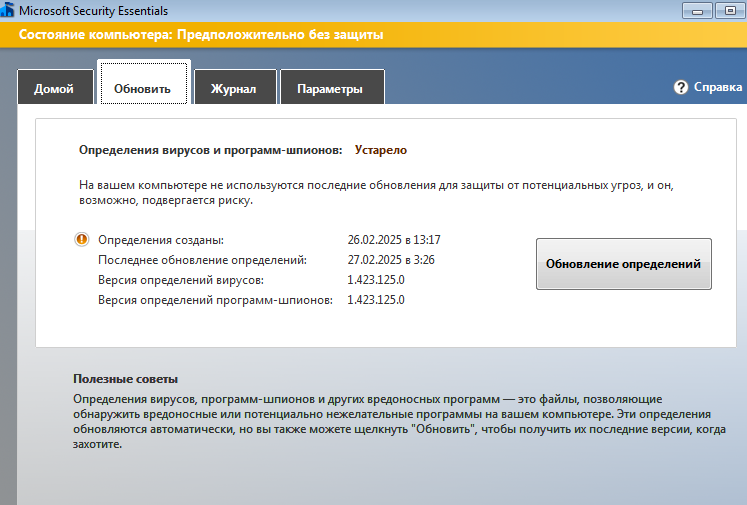747x505 pixels.
Task: Maximize the Security Essentials window
Action: tap(730, 10)
